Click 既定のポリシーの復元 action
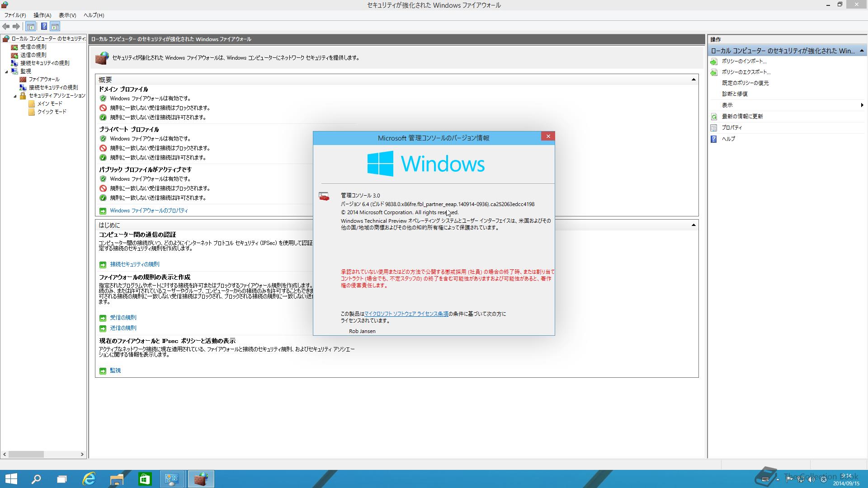 click(x=745, y=83)
